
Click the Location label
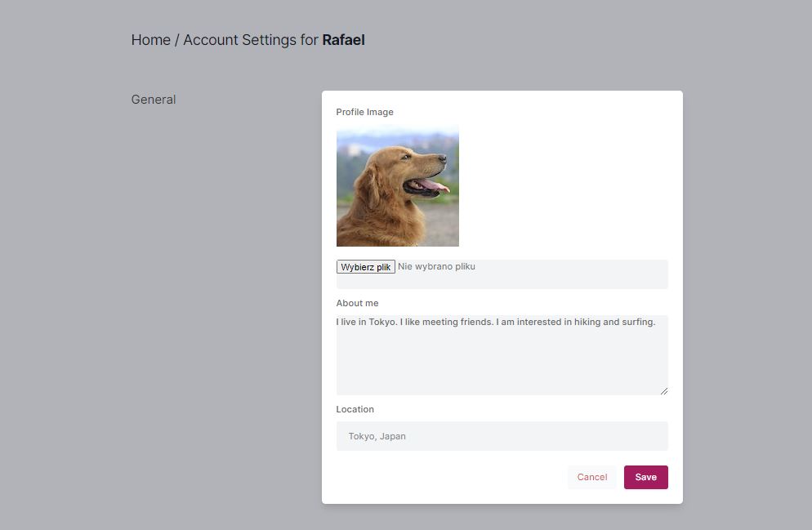355,409
